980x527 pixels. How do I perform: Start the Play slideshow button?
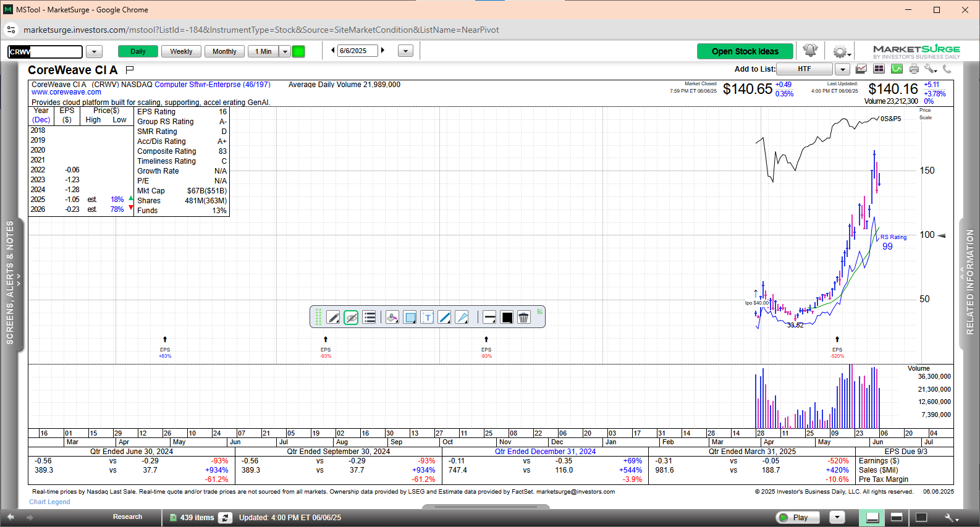click(798, 518)
